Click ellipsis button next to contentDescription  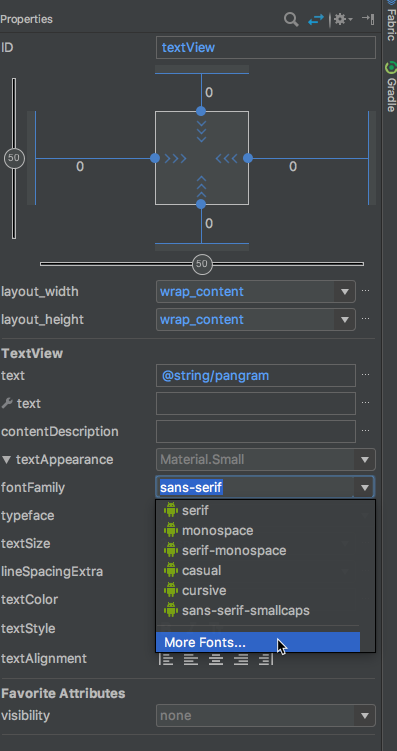365,431
